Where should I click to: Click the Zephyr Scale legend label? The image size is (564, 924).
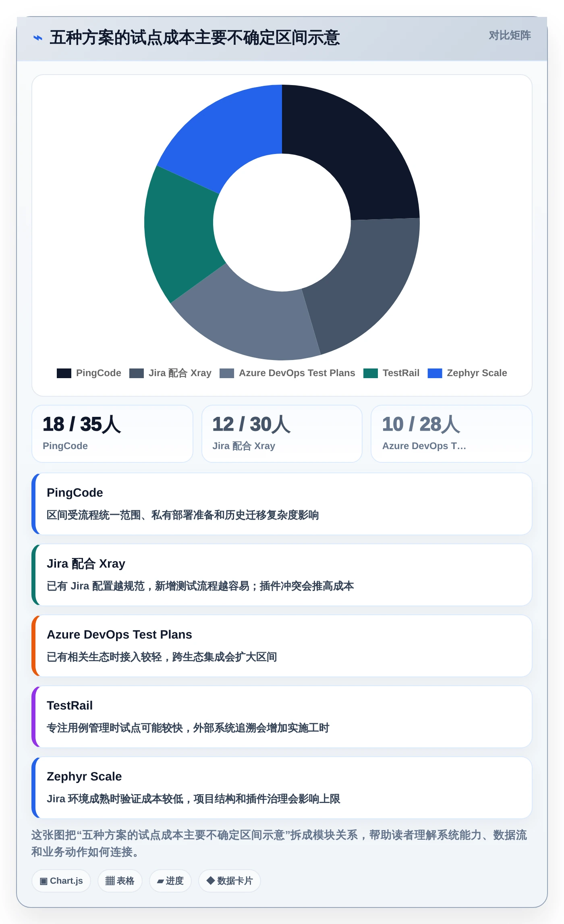tap(477, 373)
